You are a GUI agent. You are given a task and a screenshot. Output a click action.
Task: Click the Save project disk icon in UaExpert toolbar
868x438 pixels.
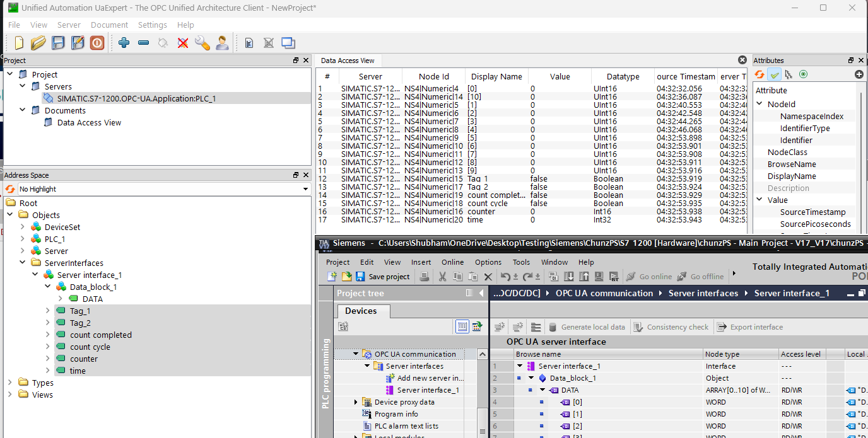[58, 43]
